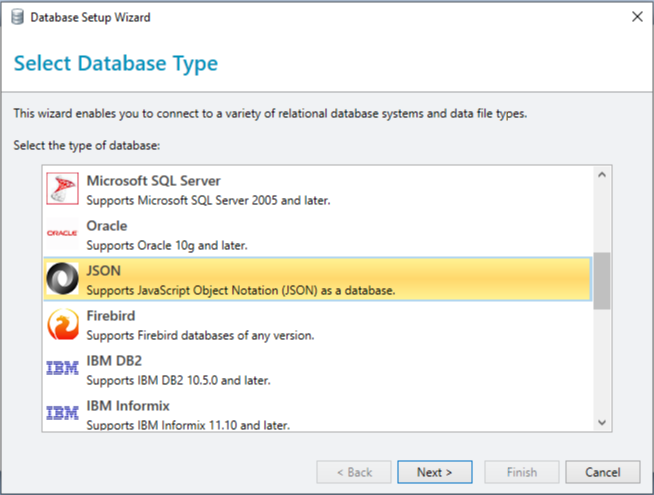
Task: Click the disabled Finish button
Action: coord(522,472)
